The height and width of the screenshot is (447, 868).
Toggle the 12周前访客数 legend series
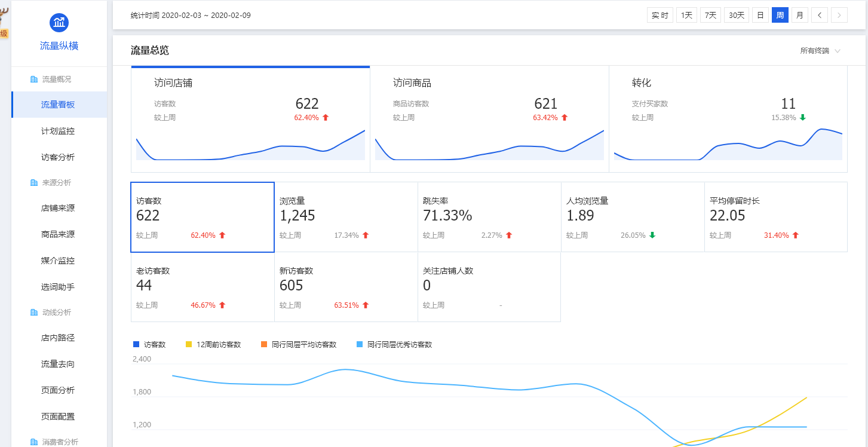coord(213,344)
